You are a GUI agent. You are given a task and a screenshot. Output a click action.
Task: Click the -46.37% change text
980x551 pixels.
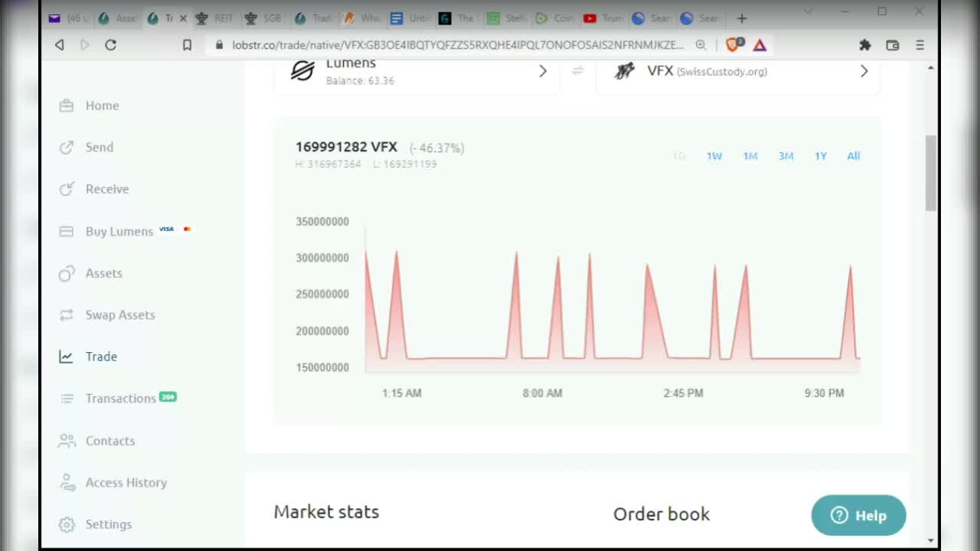click(436, 148)
